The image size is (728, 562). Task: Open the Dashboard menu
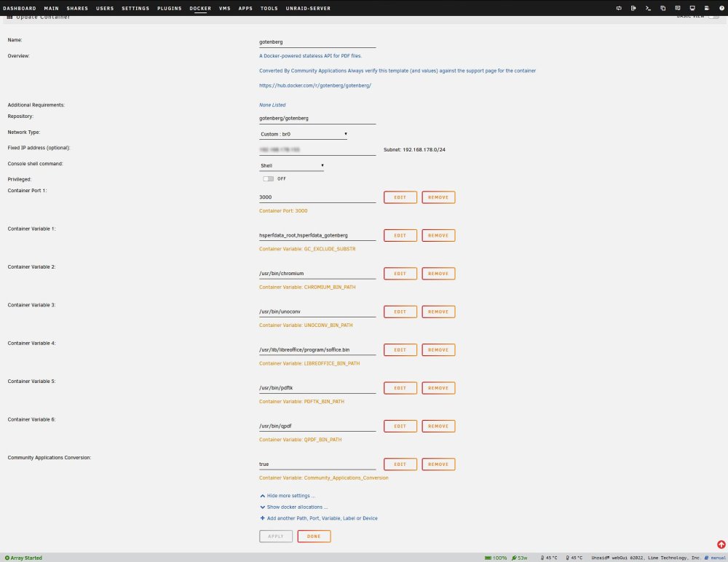(20, 8)
